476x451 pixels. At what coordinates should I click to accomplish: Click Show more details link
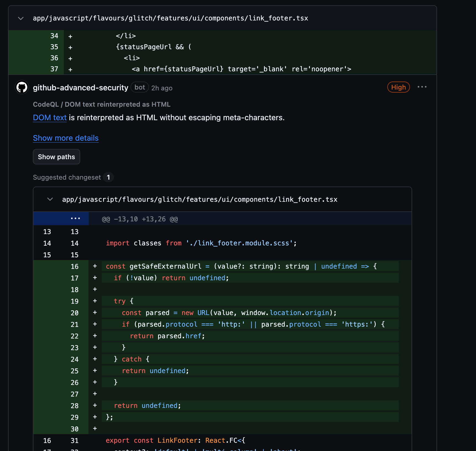point(66,138)
